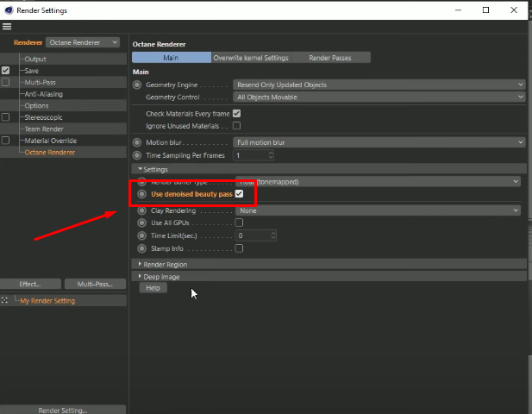
Task: Open the Geometry Engine dropdown
Action: pos(379,85)
